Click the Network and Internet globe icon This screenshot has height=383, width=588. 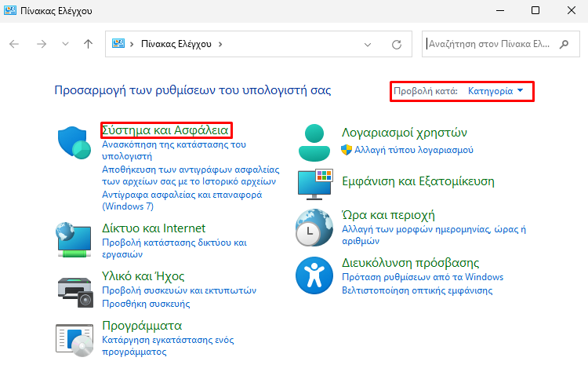coord(74,240)
